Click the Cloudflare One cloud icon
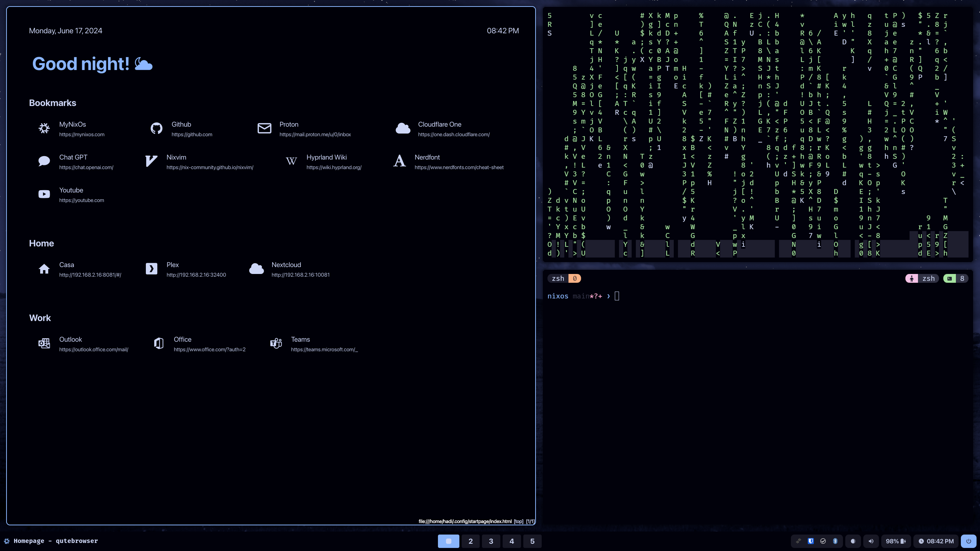 (x=403, y=128)
